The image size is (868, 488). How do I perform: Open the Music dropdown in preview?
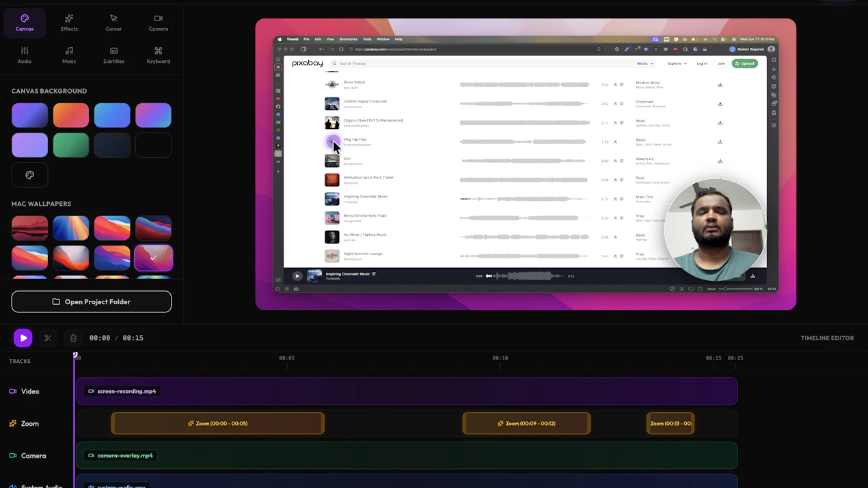click(x=645, y=64)
